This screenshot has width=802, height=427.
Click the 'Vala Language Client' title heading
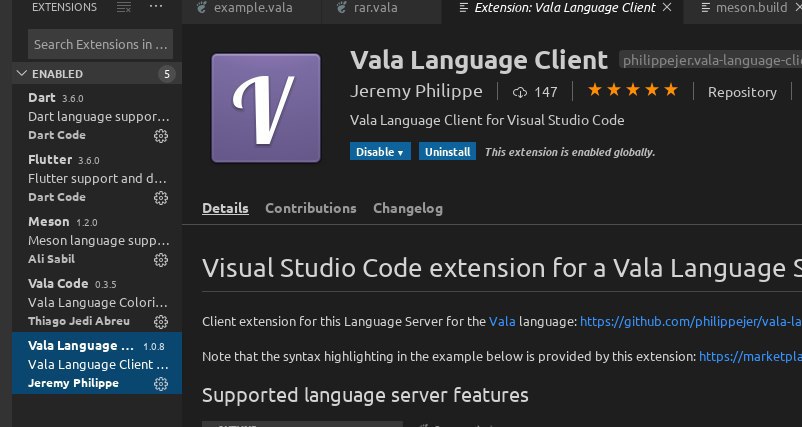(x=479, y=60)
